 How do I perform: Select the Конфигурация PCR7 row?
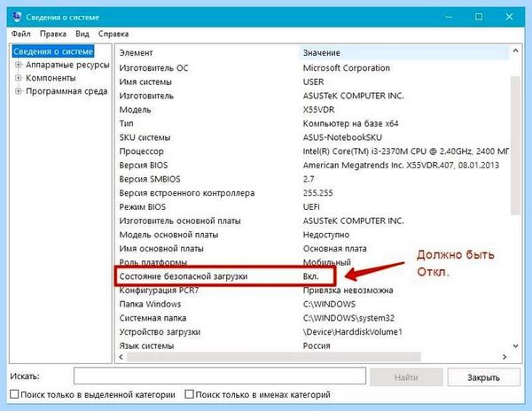[x=314, y=291]
